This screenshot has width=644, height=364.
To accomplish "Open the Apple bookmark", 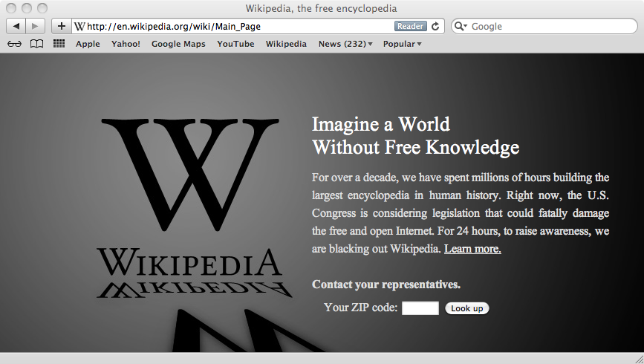I will (x=88, y=44).
